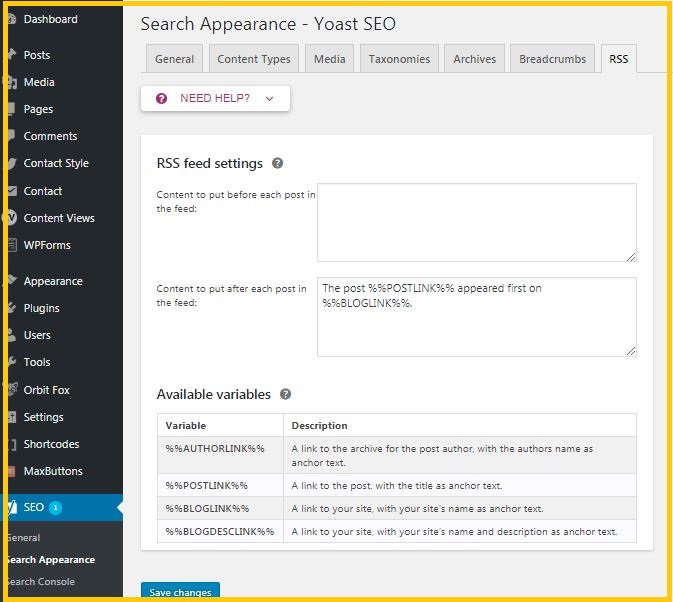Click the Orbit Fox icon in sidebar
The image size is (673, 602).
[12, 390]
